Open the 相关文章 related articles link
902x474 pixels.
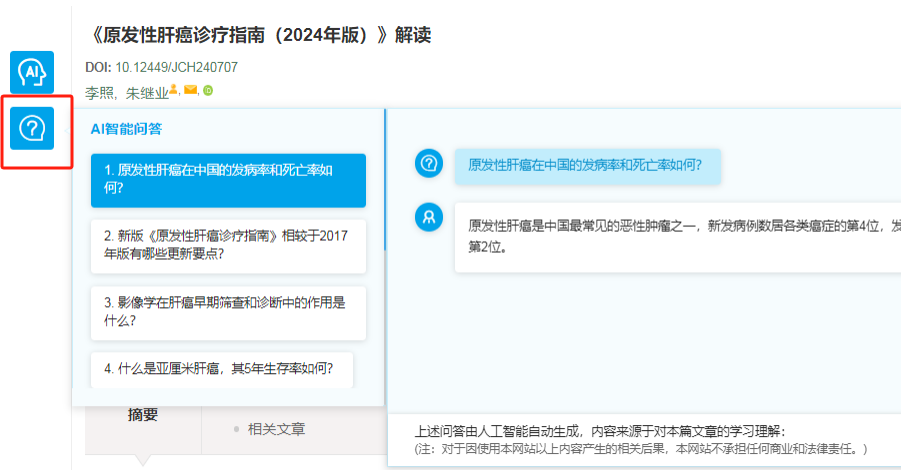[x=276, y=429]
